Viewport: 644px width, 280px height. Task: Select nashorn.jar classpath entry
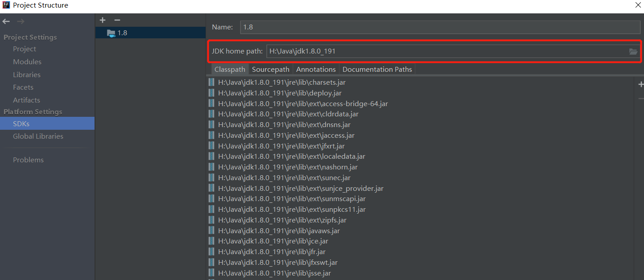[288, 167]
